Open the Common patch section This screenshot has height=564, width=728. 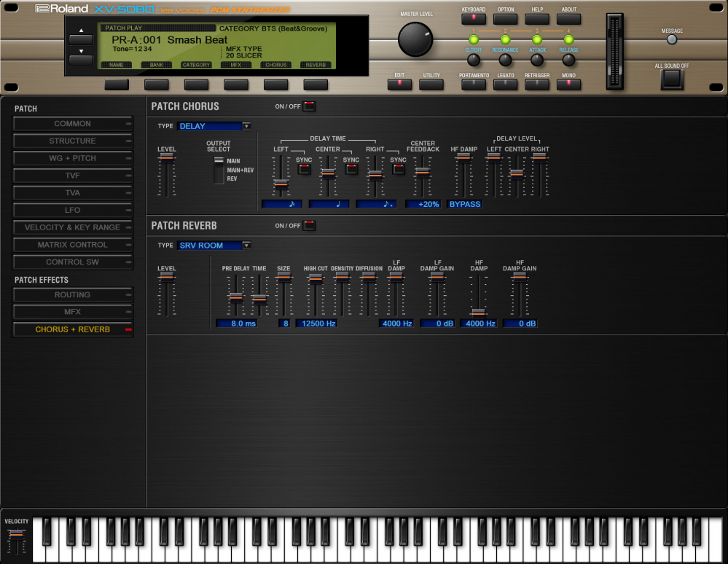coord(73,123)
